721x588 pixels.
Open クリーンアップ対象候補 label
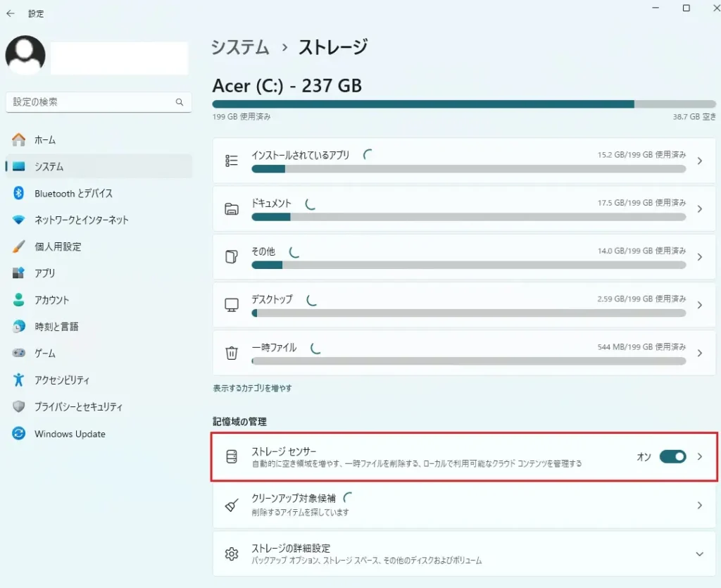coord(294,498)
